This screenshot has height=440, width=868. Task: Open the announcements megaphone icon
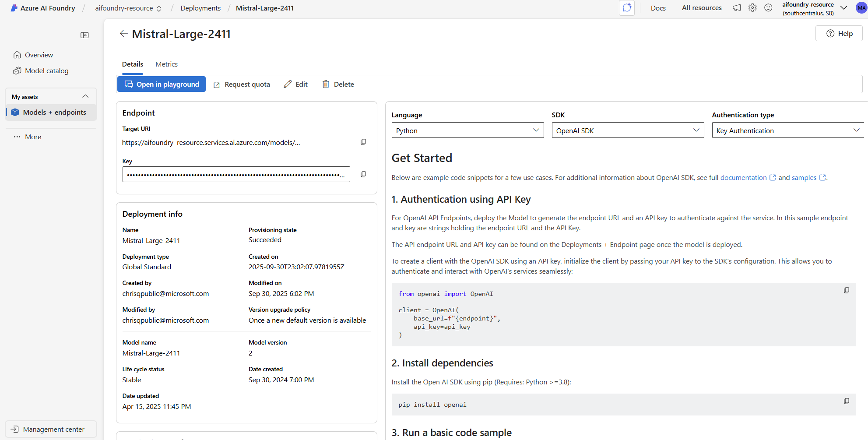point(737,8)
